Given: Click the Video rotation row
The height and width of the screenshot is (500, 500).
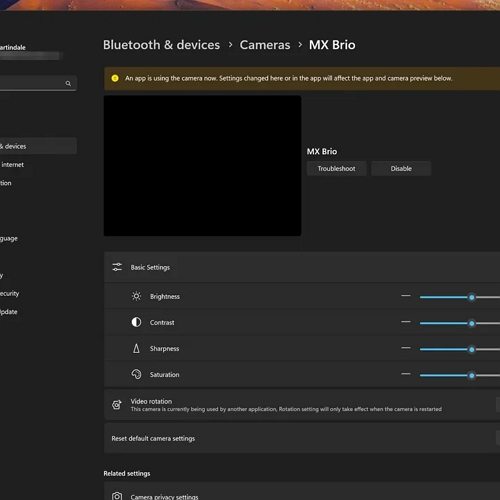Looking at the screenshot, I should (302, 405).
